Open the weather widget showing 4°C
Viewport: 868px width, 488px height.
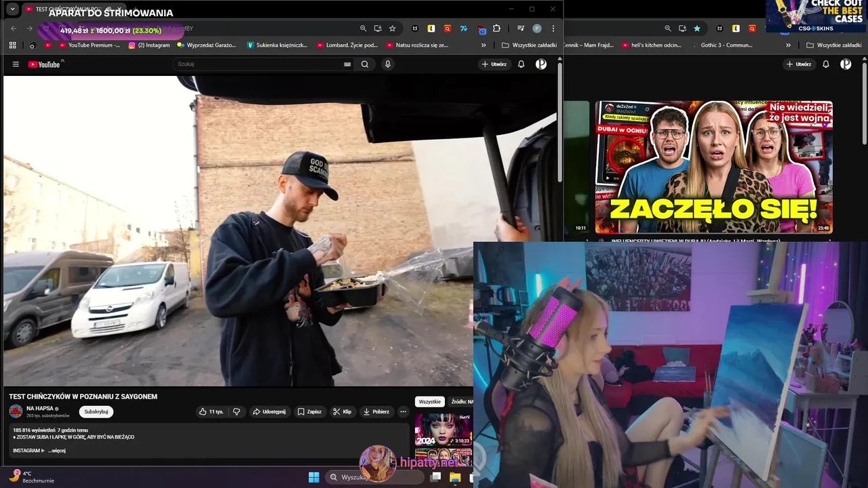pyautogui.click(x=31, y=476)
